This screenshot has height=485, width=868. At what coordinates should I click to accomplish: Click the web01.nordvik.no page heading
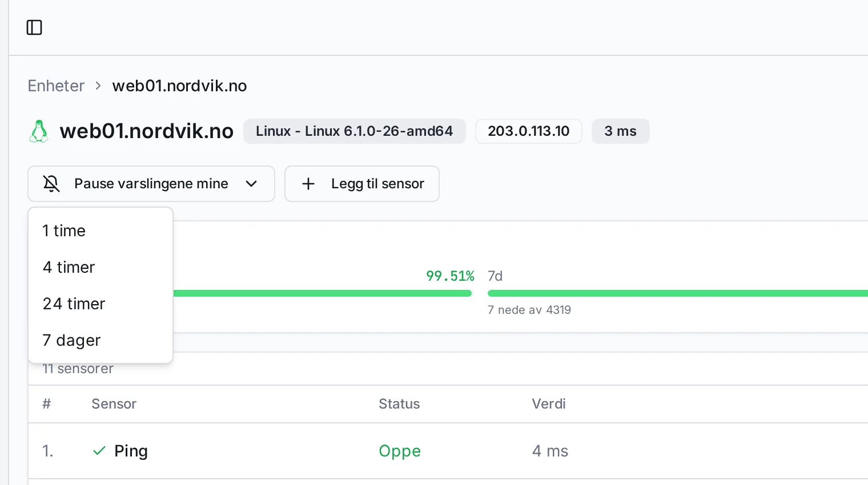coord(147,131)
